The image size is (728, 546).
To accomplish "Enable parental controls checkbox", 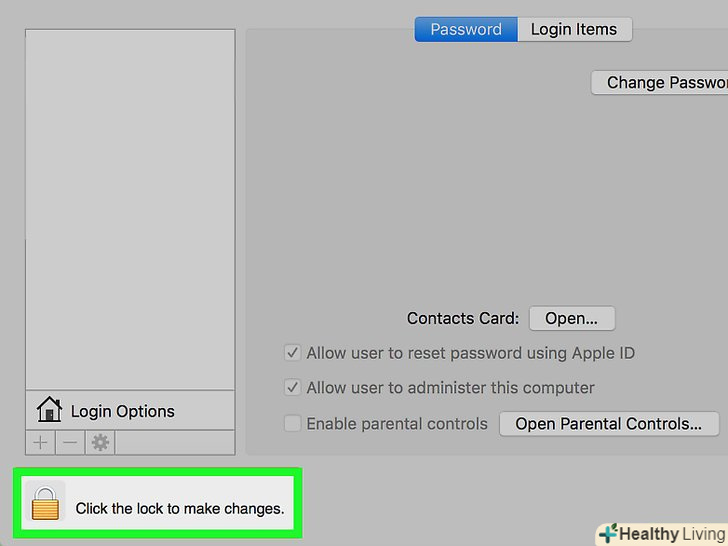I will click(x=292, y=424).
